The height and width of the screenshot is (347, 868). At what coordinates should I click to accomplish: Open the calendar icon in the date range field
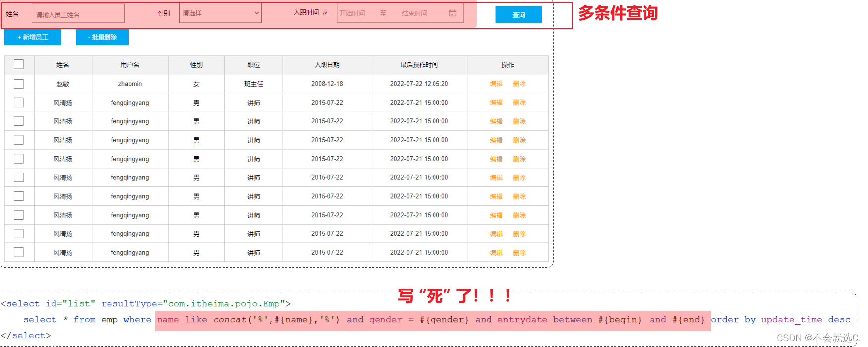(x=452, y=13)
